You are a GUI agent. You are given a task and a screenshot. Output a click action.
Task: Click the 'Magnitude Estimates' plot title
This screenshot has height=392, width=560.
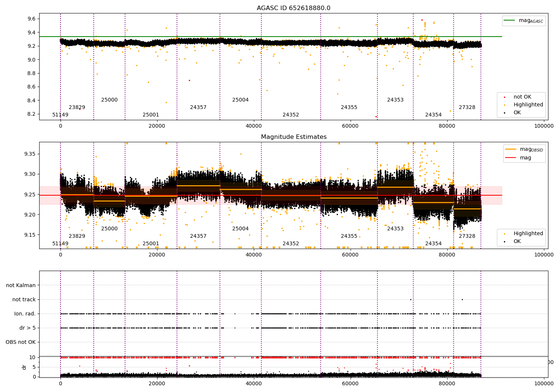293,137
